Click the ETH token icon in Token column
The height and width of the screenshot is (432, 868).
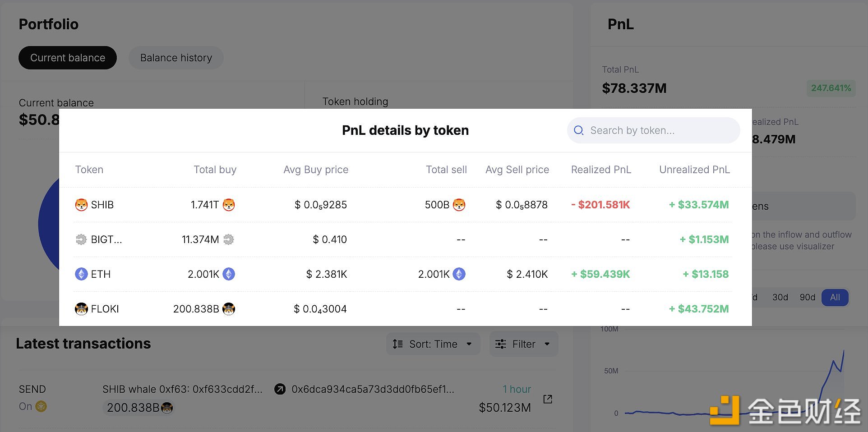(x=81, y=274)
